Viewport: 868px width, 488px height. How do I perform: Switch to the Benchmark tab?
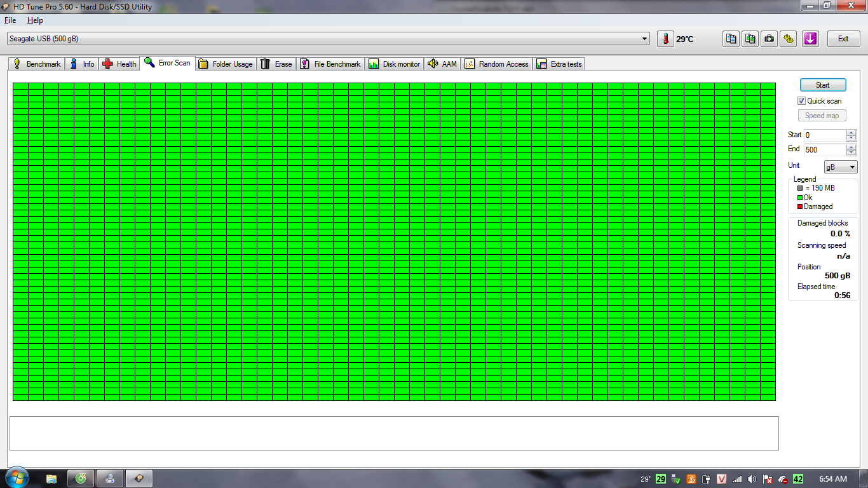click(x=37, y=64)
